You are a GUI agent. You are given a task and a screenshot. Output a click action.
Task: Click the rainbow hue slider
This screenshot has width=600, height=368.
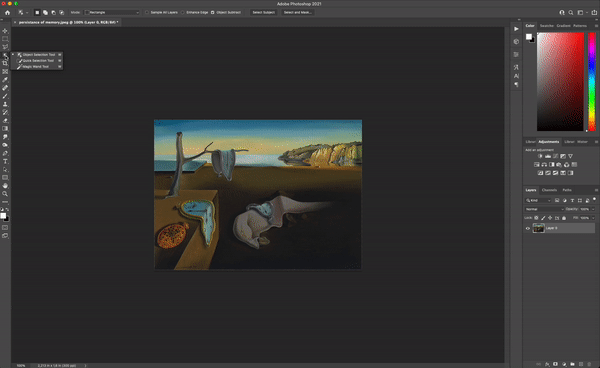tap(592, 81)
